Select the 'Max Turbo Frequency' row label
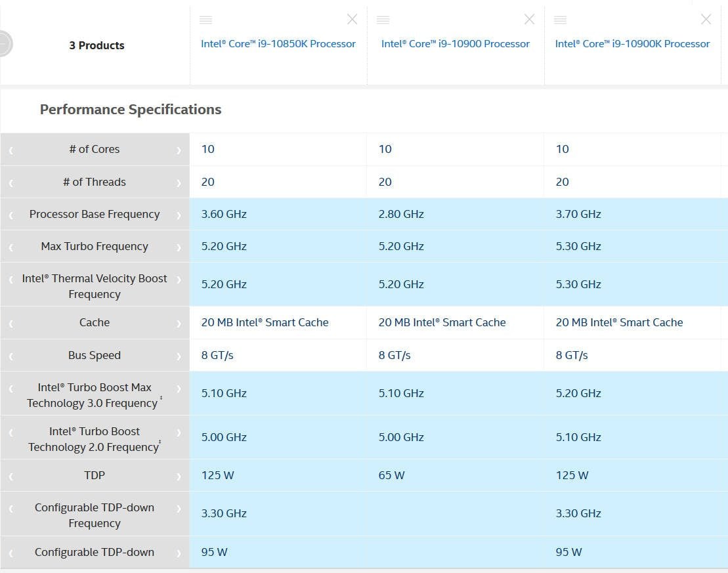 (95, 246)
